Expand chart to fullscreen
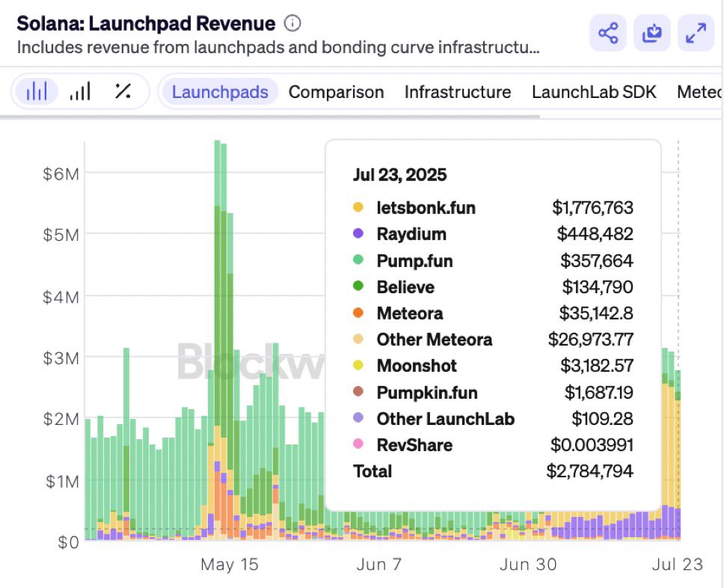This screenshot has height=588, width=724. coord(696,33)
